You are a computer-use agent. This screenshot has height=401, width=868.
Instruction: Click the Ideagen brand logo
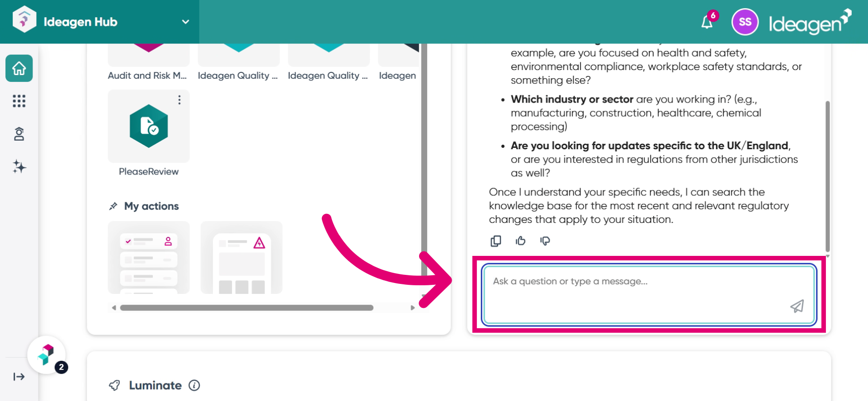coord(810,22)
